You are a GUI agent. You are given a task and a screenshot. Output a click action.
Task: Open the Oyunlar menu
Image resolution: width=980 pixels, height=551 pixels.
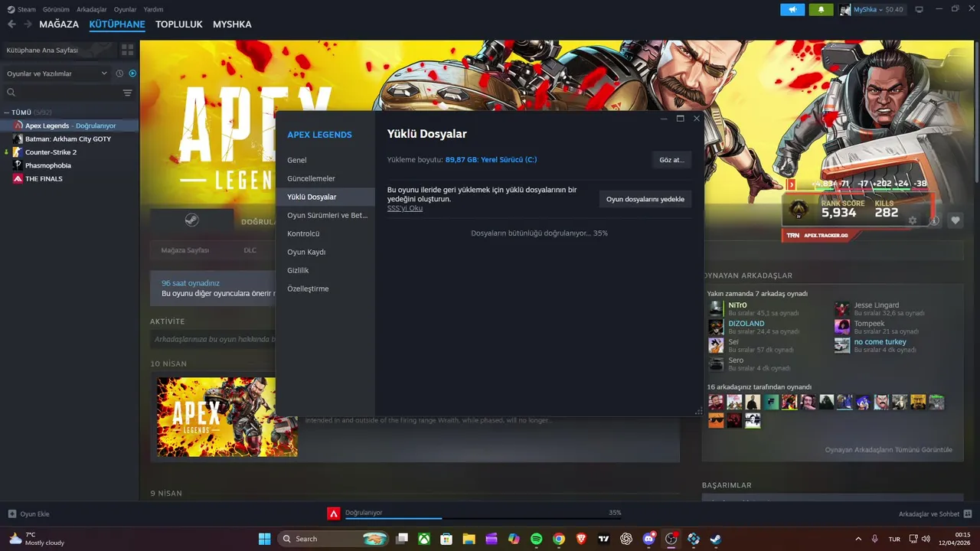(x=125, y=9)
